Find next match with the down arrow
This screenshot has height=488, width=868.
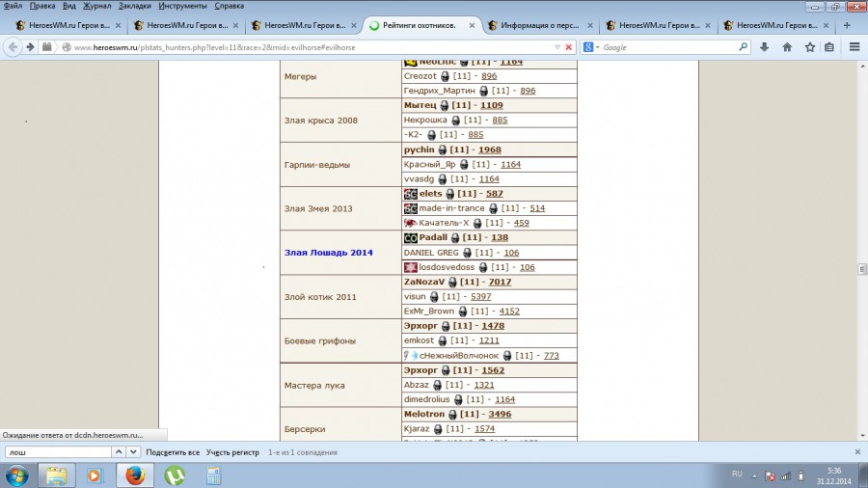[133, 452]
